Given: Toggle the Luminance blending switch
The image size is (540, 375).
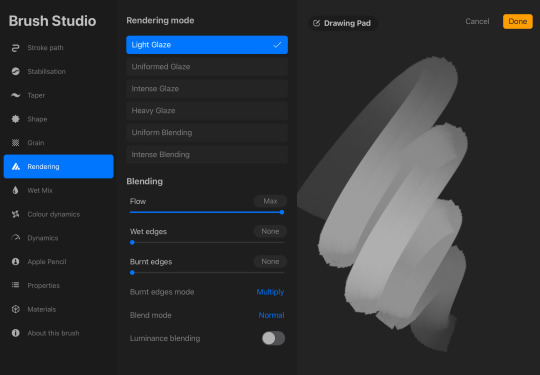Looking at the screenshot, I should [273, 338].
